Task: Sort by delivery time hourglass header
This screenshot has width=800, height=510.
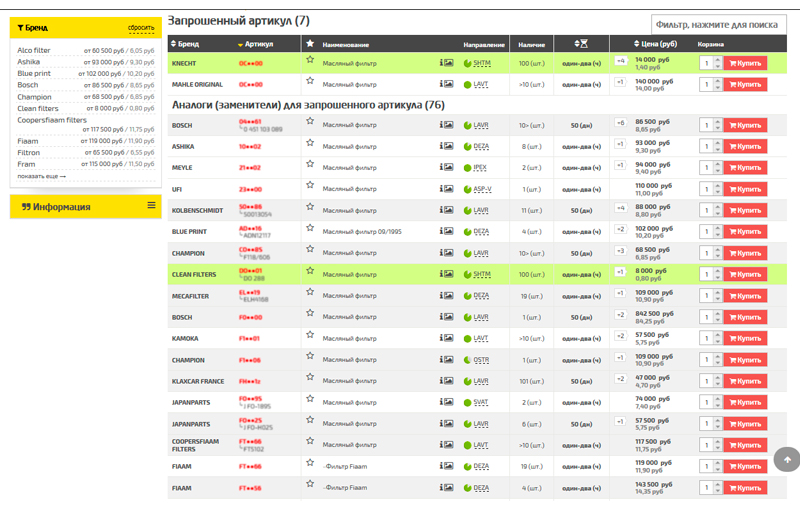Action: (x=581, y=44)
